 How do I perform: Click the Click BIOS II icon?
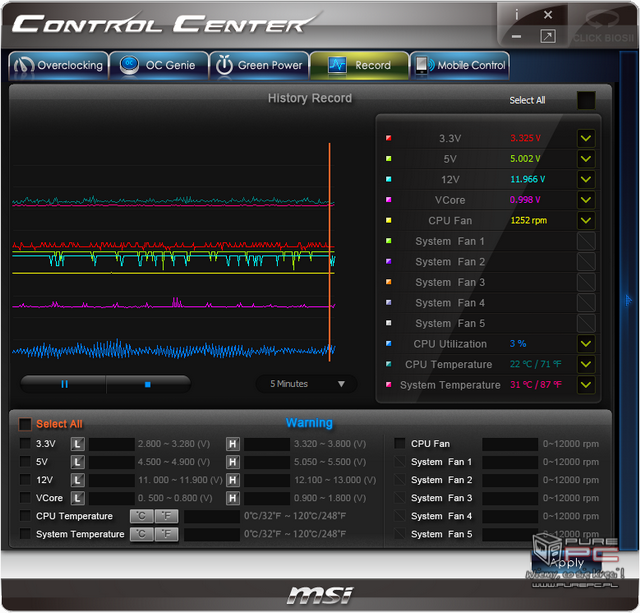(x=603, y=25)
